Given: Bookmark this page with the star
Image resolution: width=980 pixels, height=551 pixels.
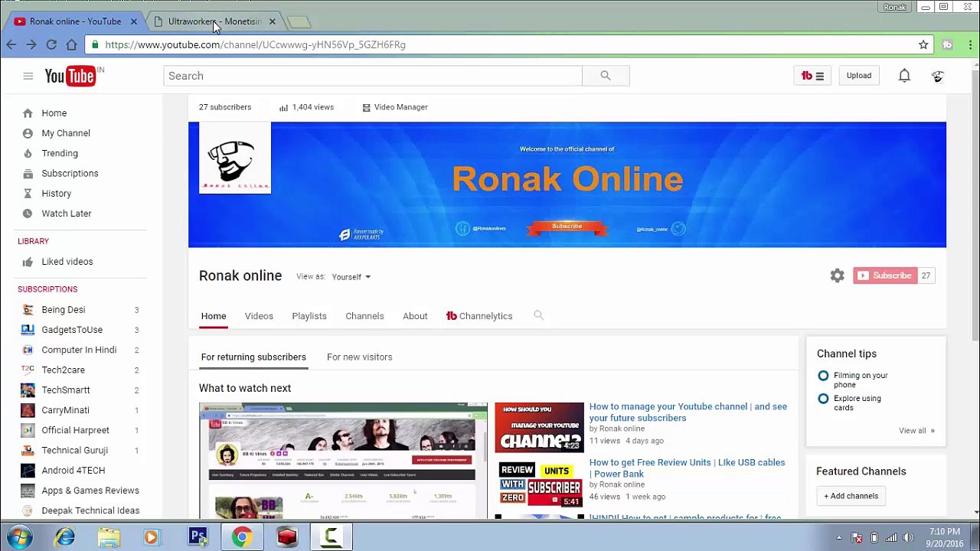Looking at the screenshot, I should point(923,44).
